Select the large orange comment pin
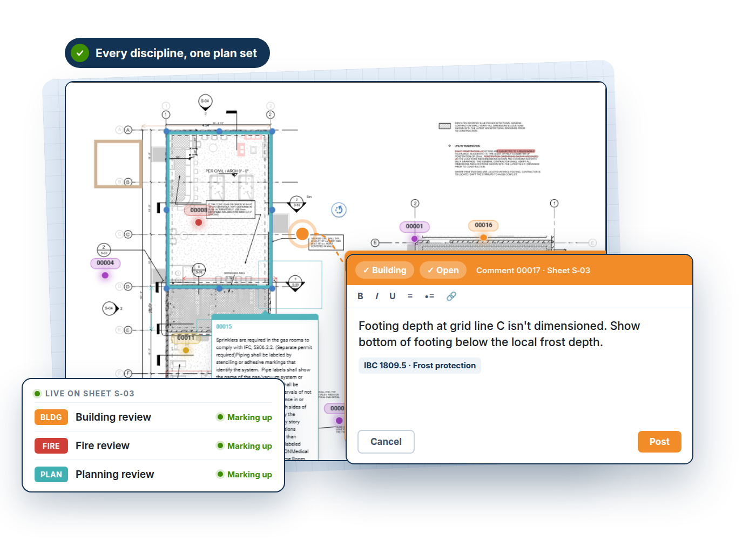Viewport: 756px width, 540px height. pyautogui.click(x=302, y=234)
